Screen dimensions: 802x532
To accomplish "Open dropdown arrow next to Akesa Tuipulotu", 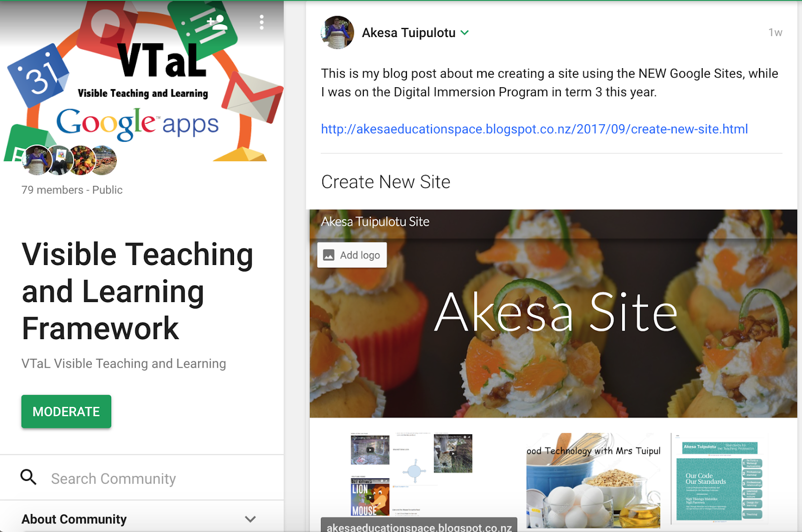I will [x=465, y=33].
